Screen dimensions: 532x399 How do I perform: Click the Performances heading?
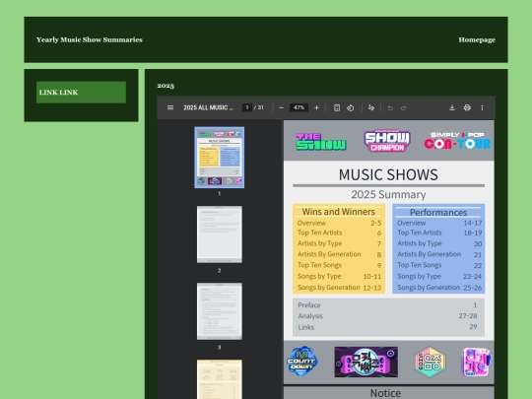[438, 213]
